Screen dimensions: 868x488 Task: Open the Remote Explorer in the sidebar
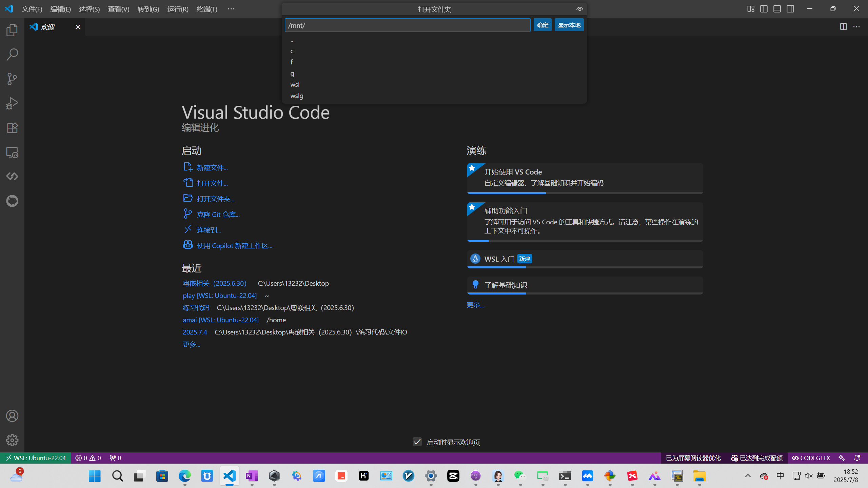click(x=12, y=152)
